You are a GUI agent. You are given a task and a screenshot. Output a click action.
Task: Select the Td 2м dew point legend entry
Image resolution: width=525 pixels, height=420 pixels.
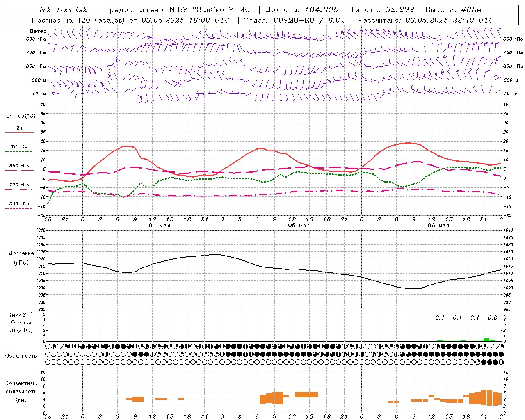19,147
